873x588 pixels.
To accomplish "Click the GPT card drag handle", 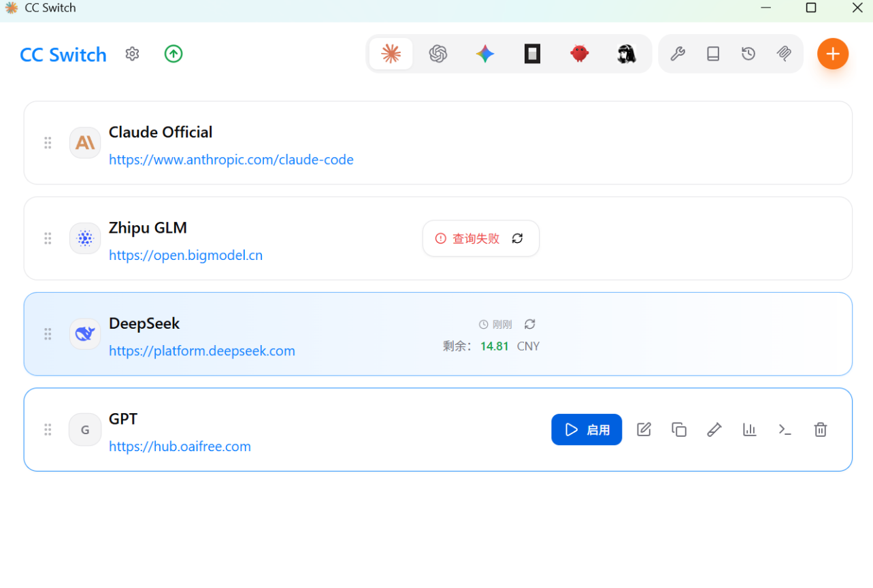I will tap(48, 429).
